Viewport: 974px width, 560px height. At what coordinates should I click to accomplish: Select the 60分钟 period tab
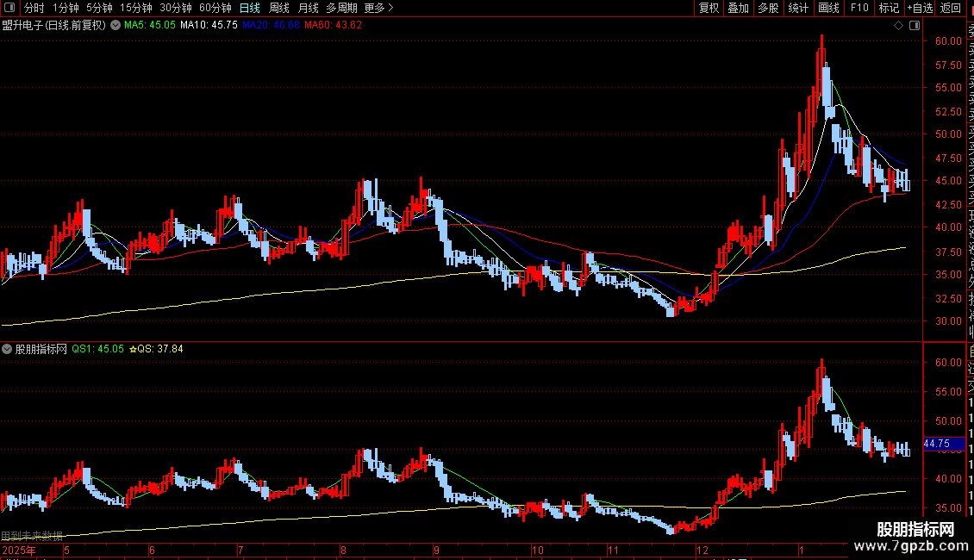pos(215,8)
